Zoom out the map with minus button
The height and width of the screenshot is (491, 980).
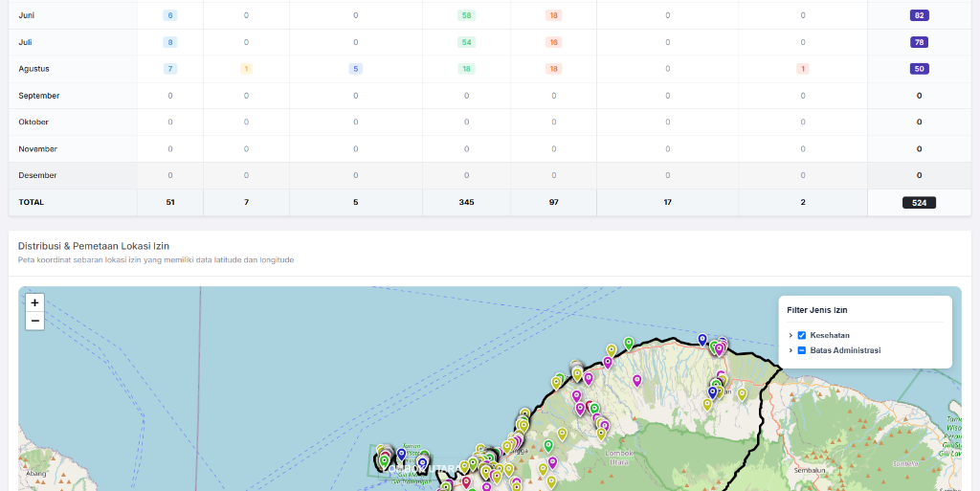(34, 321)
